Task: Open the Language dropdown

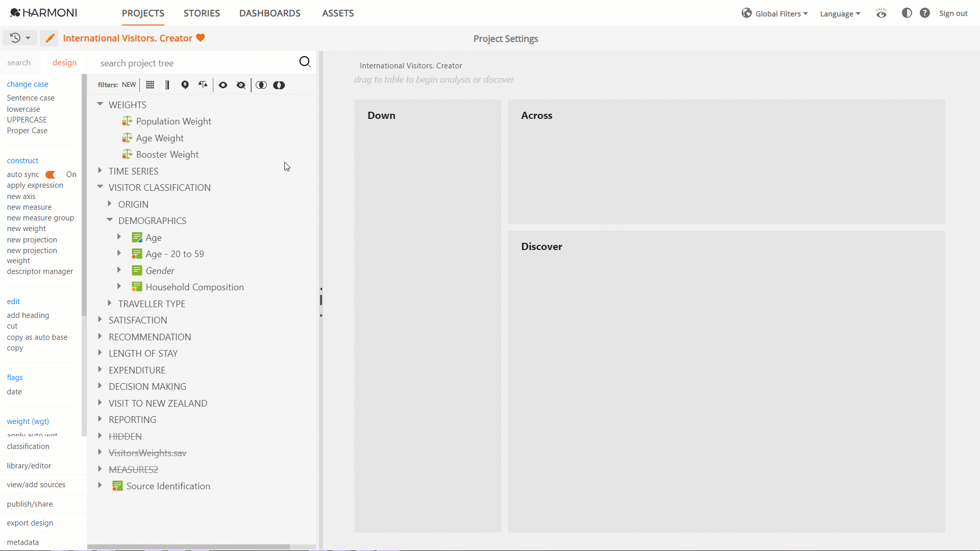Action: [x=840, y=14]
